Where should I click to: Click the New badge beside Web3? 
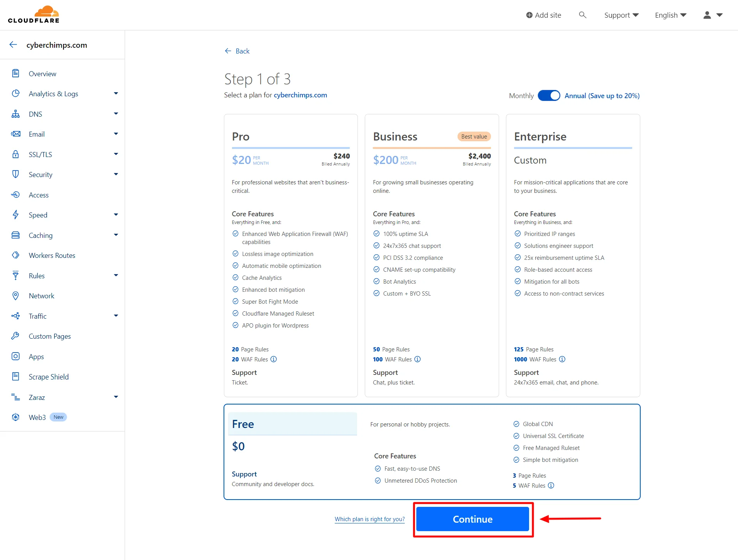tap(58, 417)
